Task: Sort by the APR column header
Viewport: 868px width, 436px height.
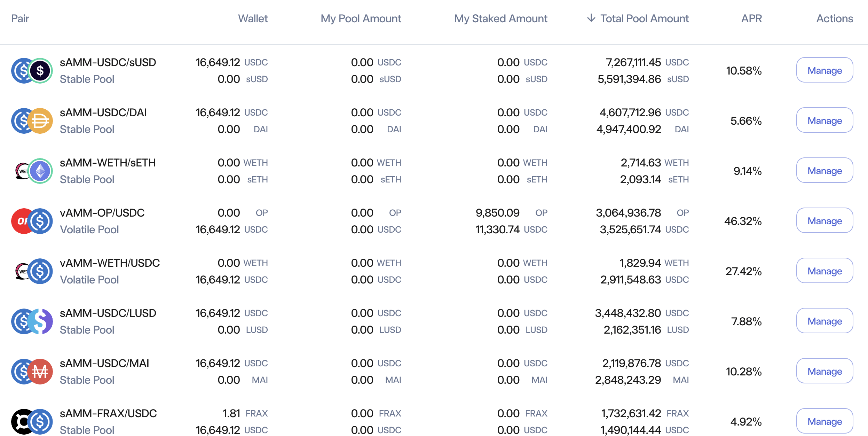Action: coord(751,18)
